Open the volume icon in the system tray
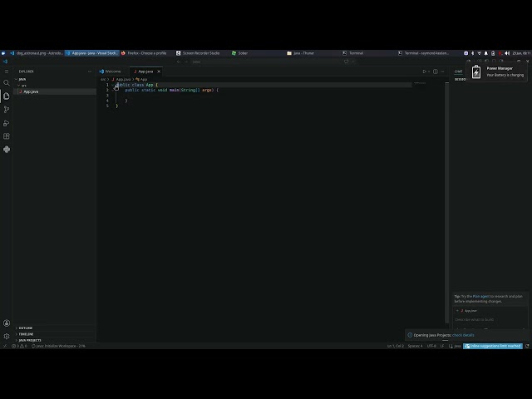 pyautogui.click(x=507, y=53)
